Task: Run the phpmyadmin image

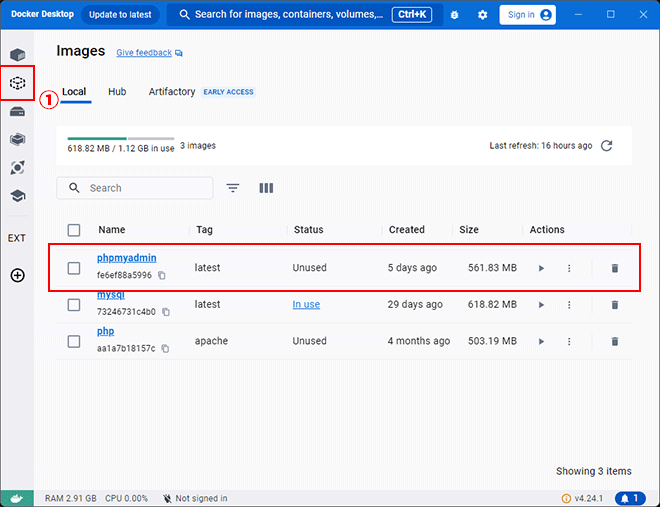Action: point(541,268)
